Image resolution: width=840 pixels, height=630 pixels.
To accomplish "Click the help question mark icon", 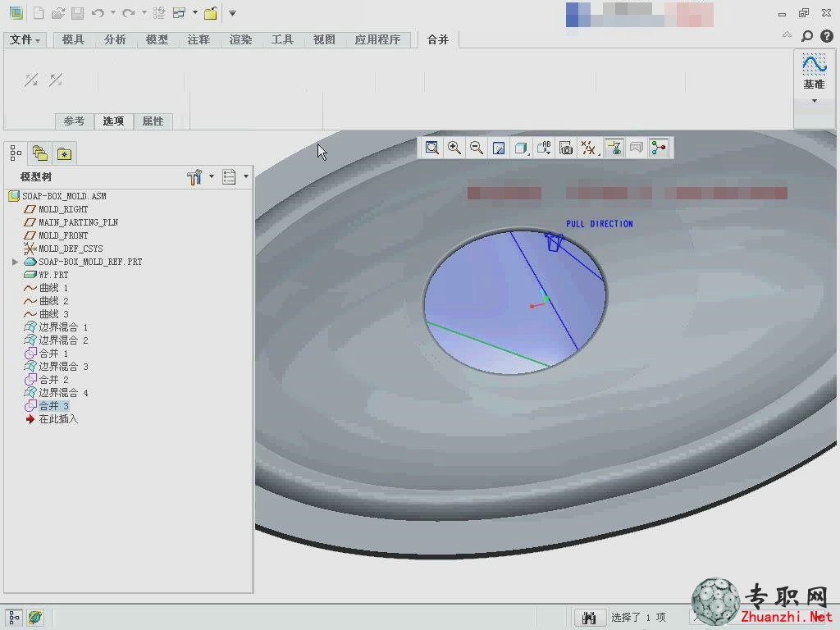I will pos(827,36).
